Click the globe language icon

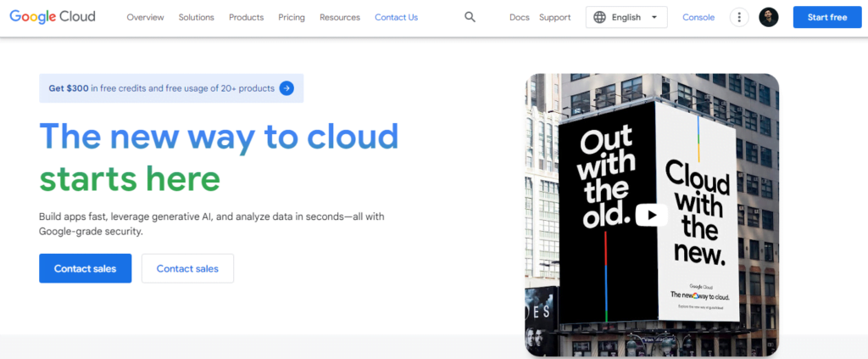(599, 17)
